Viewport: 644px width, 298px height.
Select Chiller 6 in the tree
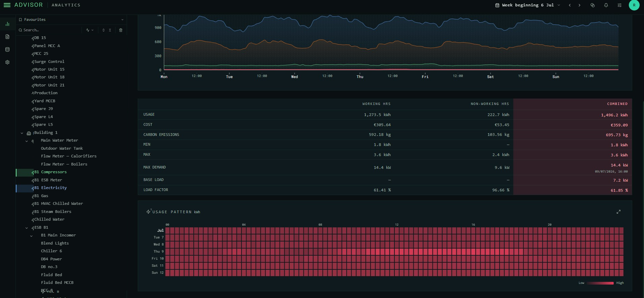[x=52, y=251]
